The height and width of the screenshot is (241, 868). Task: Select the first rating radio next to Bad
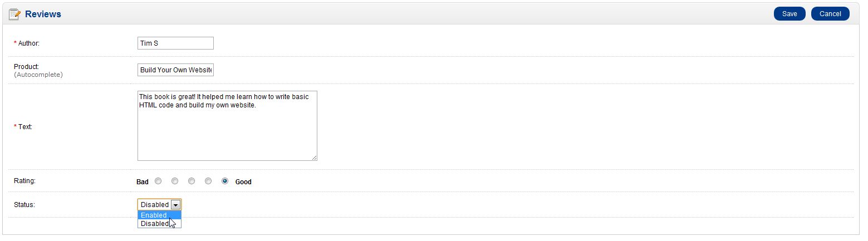[158, 181]
